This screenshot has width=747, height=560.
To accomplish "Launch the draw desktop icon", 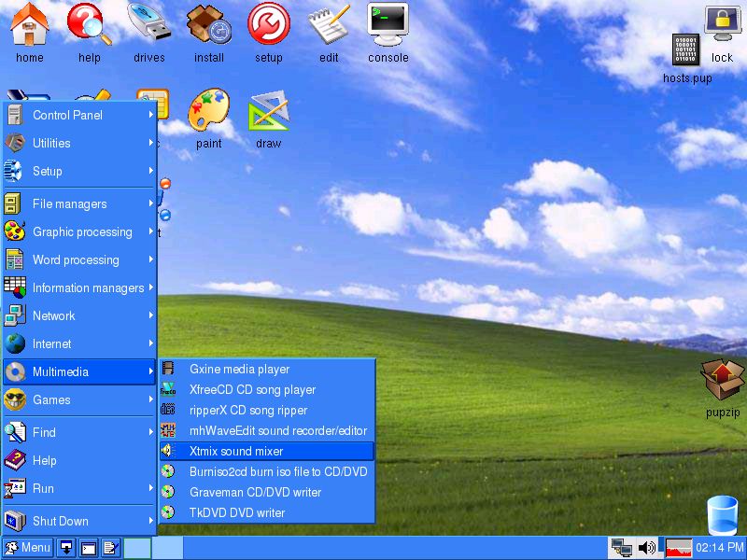I will 269,110.
